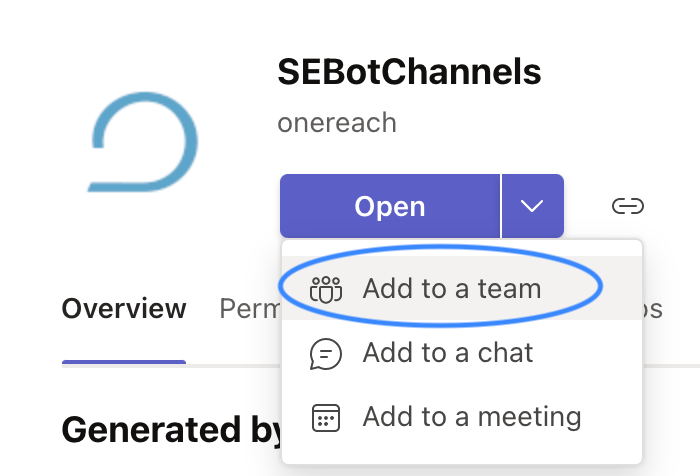700x476 pixels.
Task: Choose Add to a chat
Action: point(462,353)
